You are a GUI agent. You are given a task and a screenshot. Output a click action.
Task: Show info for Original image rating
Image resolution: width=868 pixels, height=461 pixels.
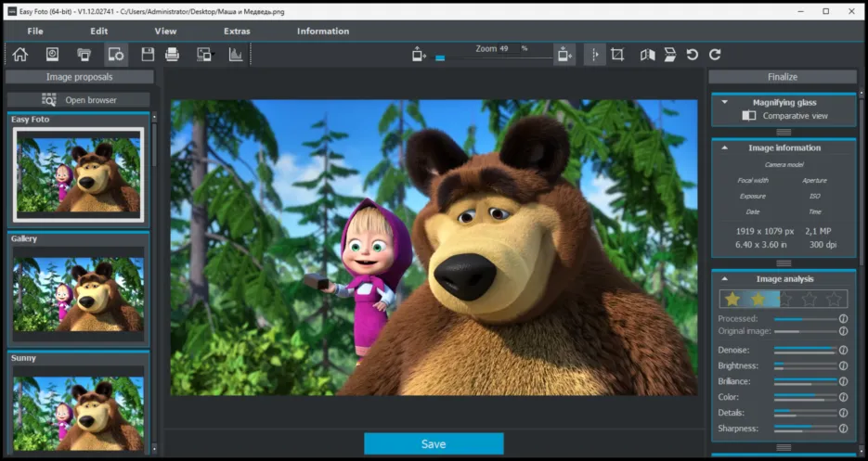(x=843, y=331)
